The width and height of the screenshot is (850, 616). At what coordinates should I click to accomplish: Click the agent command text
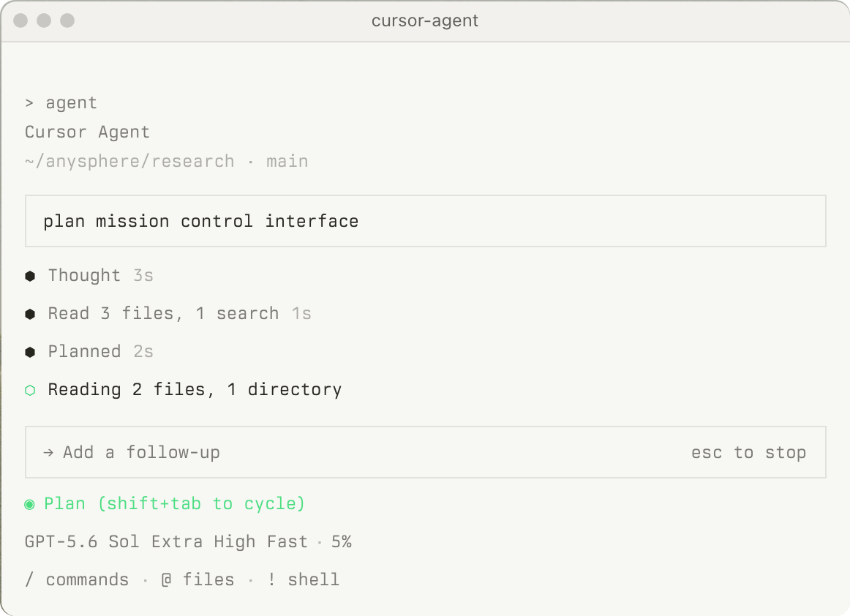pos(72,103)
